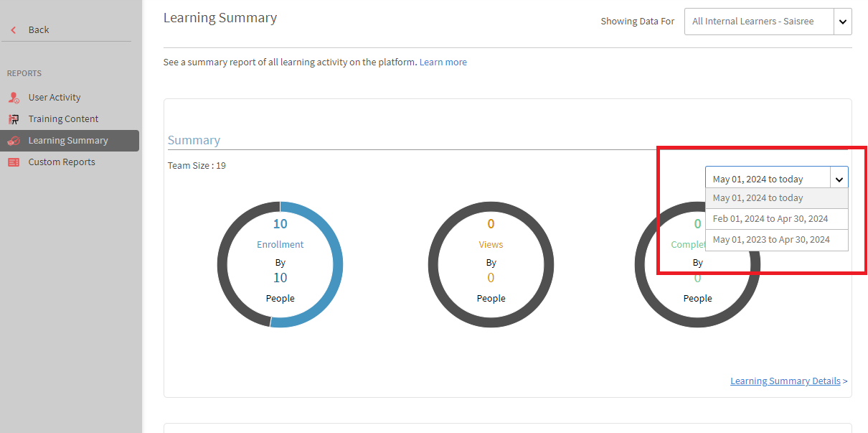Click the Enrollment donut chart
The height and width of the screenshot is (433, 868).
280,264
